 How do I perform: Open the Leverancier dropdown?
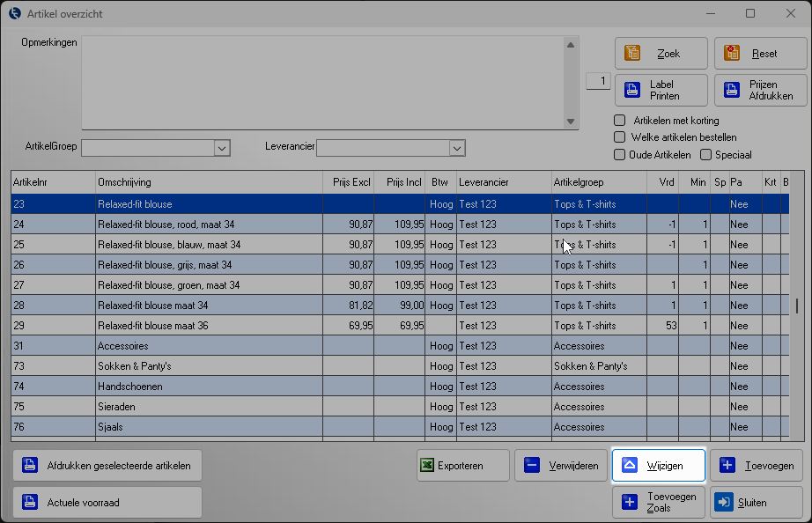(x=457, y=148)
